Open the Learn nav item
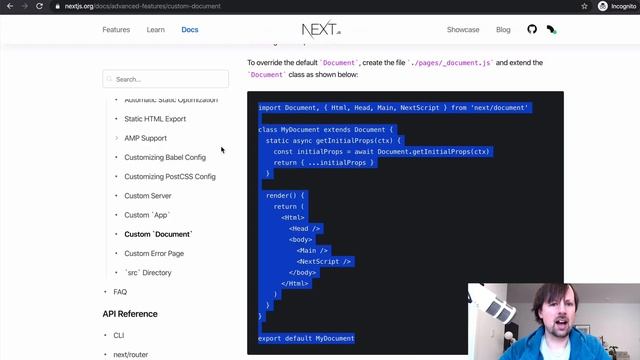 [x=156, y=30]
